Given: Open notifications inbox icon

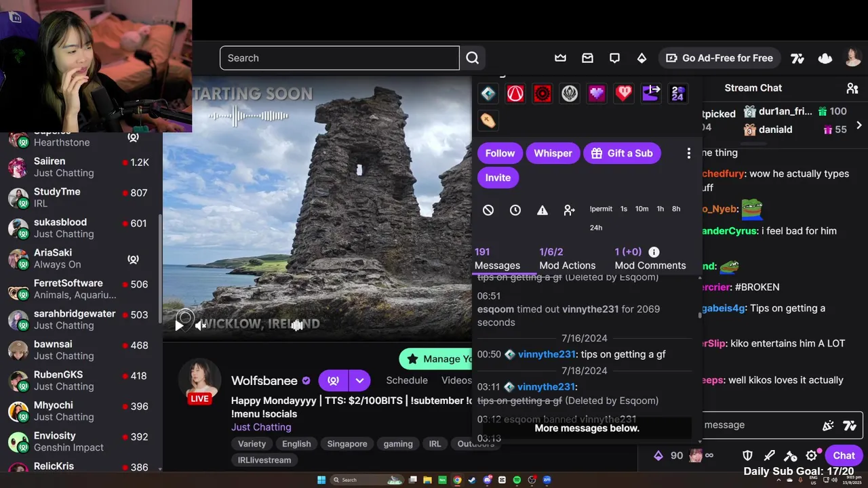Looking at the screenshot, I should (587, 58).
